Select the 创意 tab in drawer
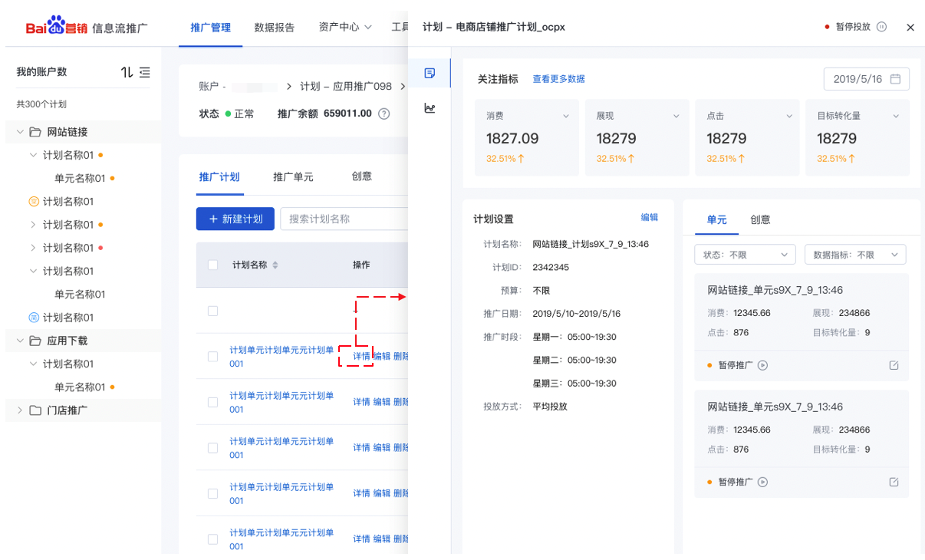 click(760, 219)
